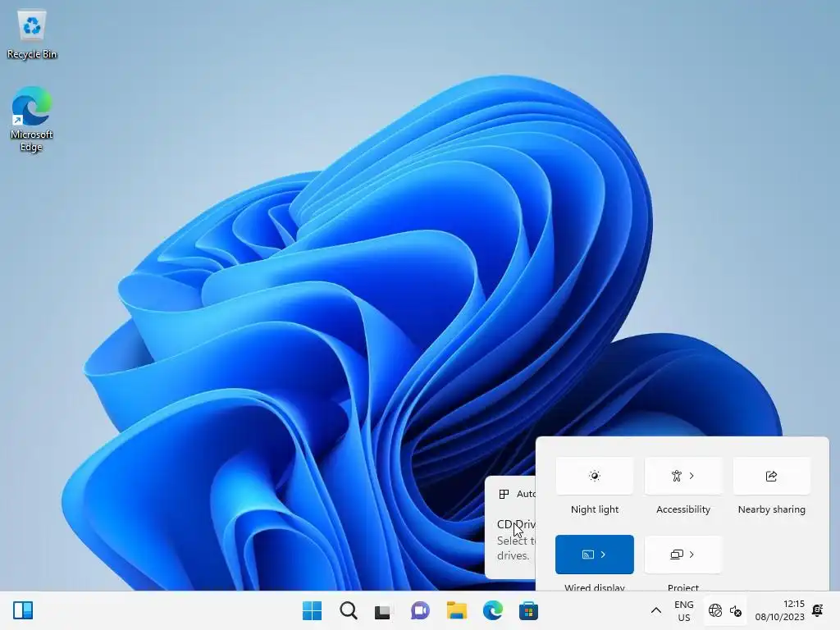The height and width of the screenshot is (630, 840).
Task: Open the notification bell icon
Action: pyautogui.click(x=818, y=610)
